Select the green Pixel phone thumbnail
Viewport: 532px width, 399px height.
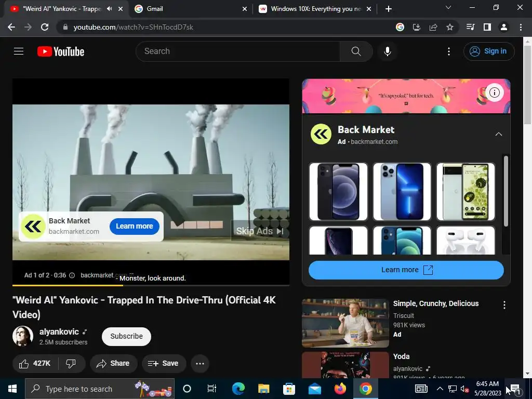point(466,192)
